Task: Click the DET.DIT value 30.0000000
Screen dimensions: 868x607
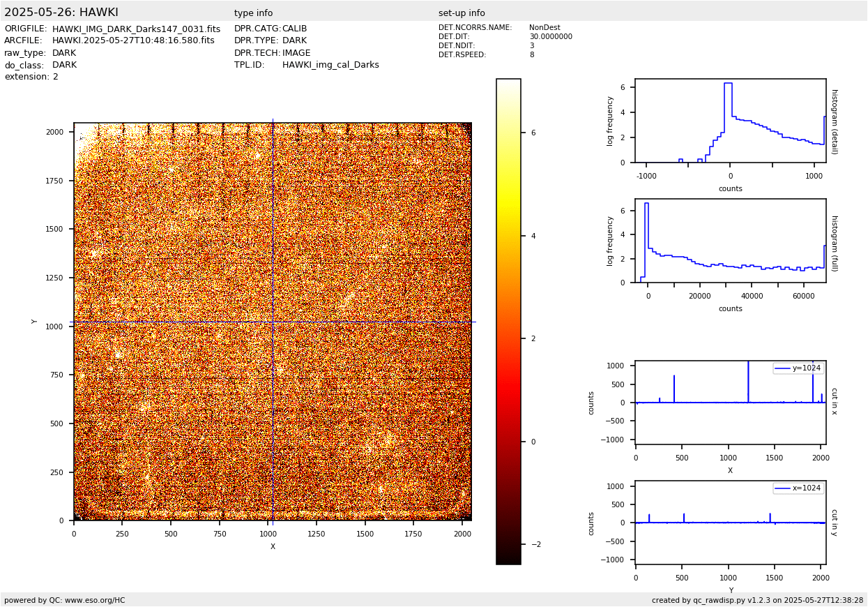Action: pyautogui.click(x=550, y=37)
